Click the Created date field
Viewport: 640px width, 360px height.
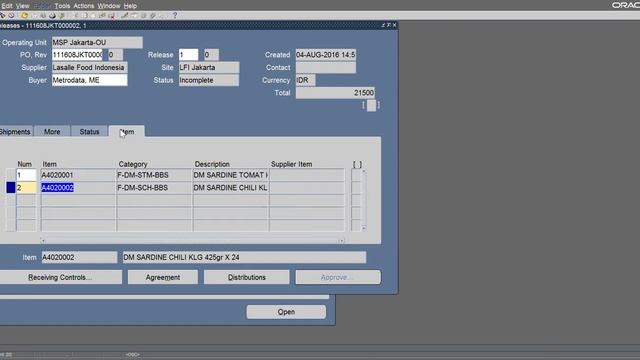click(326, 55)
